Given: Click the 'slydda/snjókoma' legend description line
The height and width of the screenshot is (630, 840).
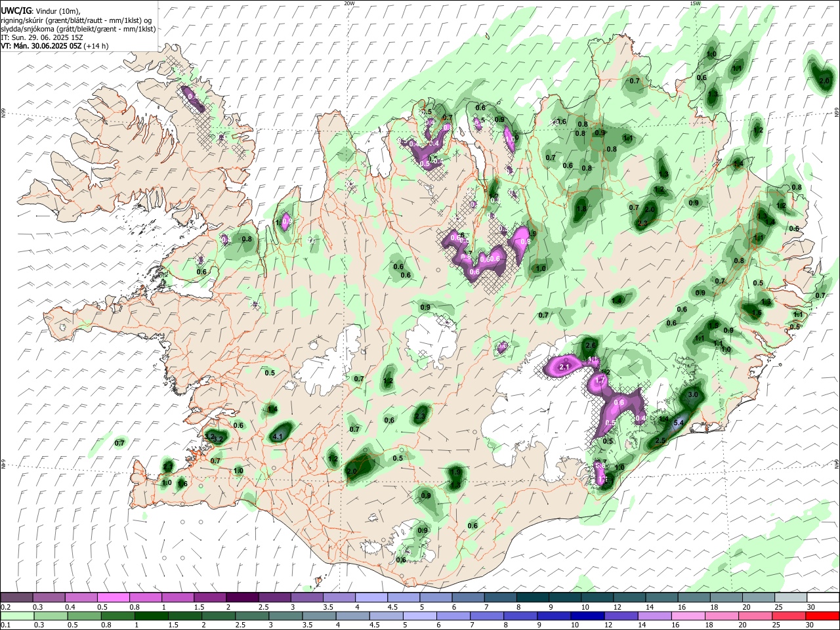Looking at the screenshot, I should click(78, 29).
